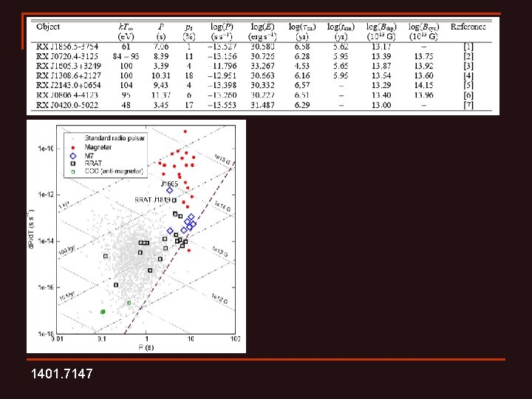532x399 pixels.
Task: Click the J1605 annotation in the plot
Action: click(169, 183)
